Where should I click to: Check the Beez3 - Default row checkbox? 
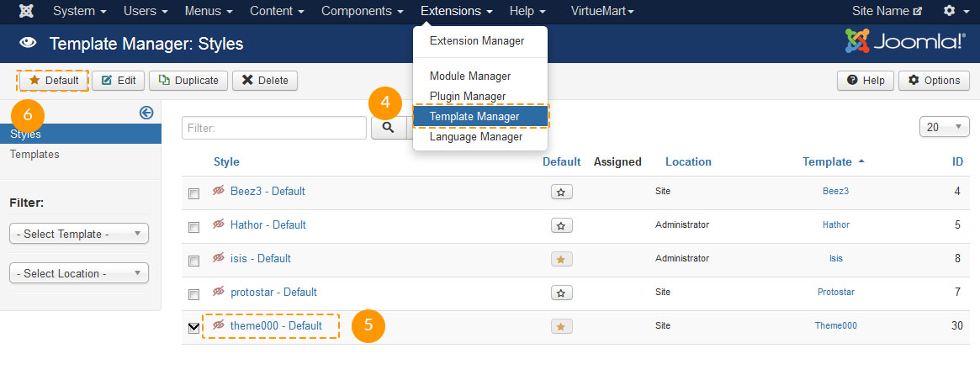193,193
